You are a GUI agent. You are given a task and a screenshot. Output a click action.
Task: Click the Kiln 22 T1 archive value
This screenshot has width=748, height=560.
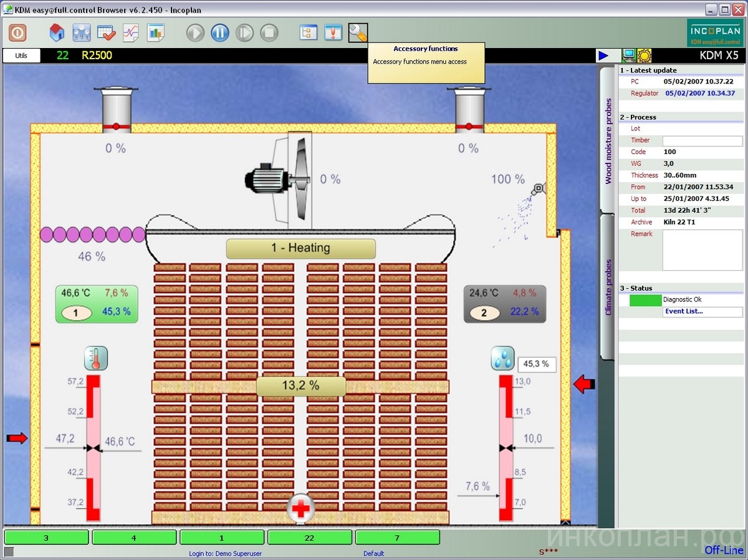click(679, 222)
